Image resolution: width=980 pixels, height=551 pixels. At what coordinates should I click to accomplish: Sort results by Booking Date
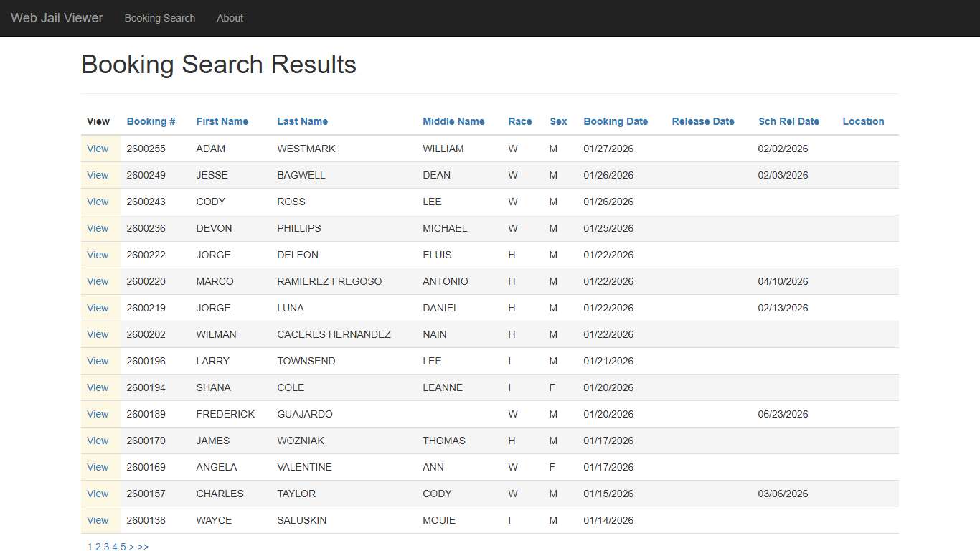click(x=616, y=121)
